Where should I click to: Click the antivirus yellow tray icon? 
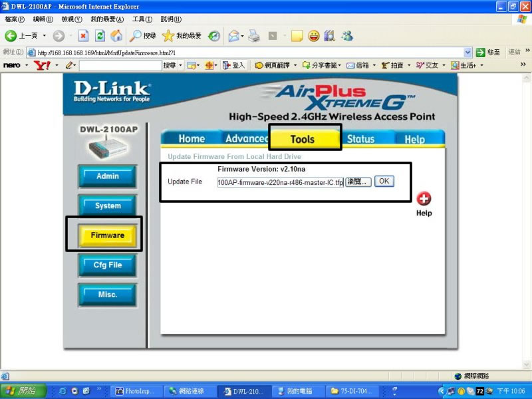coord(461,391)
